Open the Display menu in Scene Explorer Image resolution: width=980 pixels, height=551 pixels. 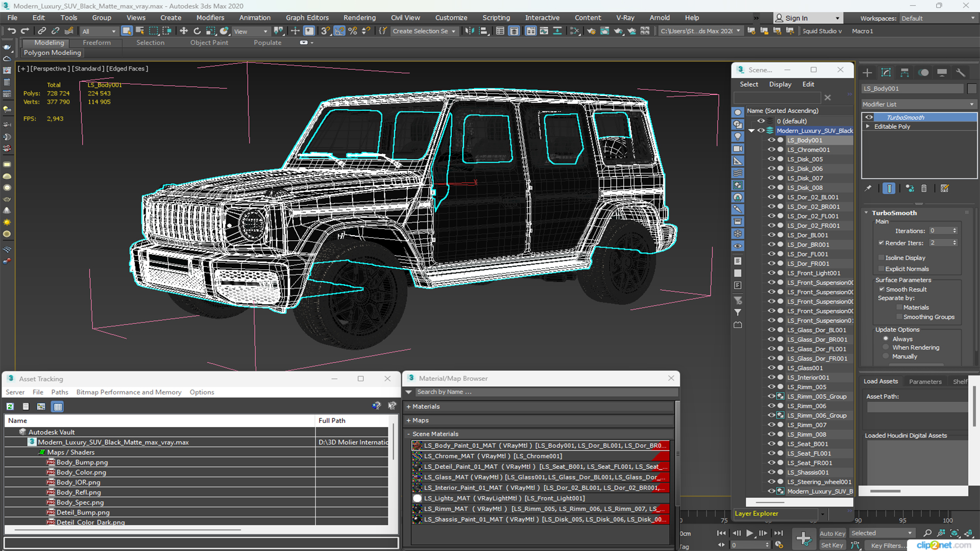[x=780, y=84]
